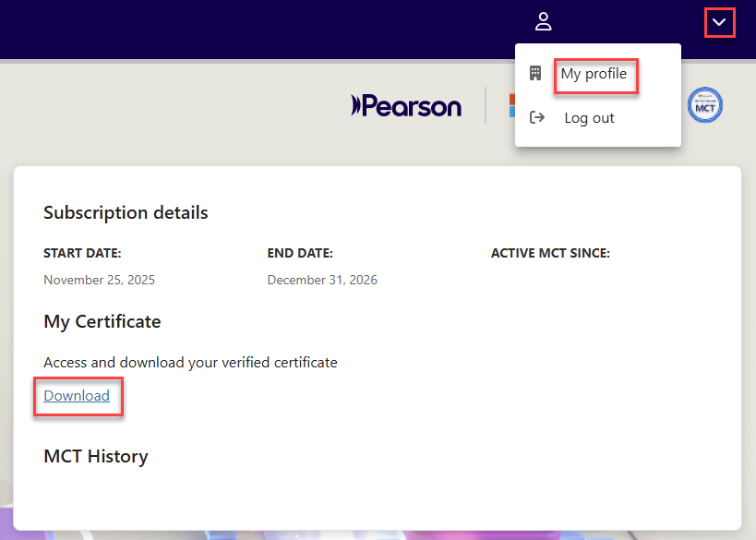Expand the account chevron dropdown
The width and height of the screenshot is (756, 540).
[719, 22]
